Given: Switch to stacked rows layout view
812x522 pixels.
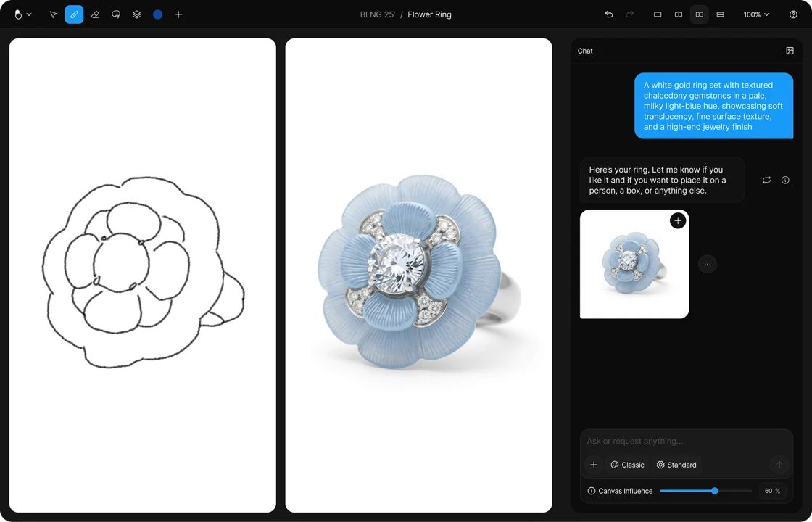Looking at the screenshot, I should point(721,14).
